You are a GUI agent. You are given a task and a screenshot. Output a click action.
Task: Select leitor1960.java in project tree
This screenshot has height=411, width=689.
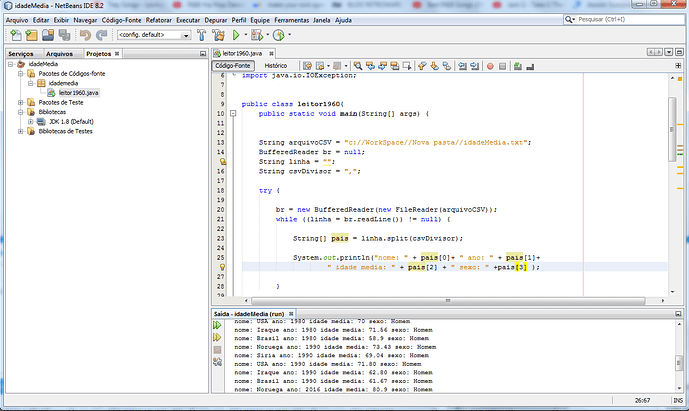tap(79, 93)
